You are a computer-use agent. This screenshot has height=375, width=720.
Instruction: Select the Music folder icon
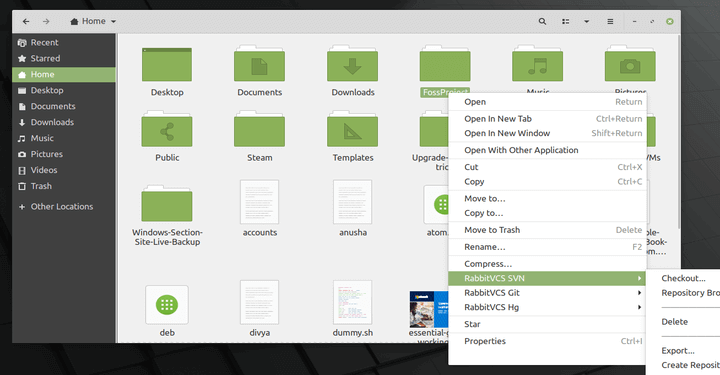coord(538,63)
